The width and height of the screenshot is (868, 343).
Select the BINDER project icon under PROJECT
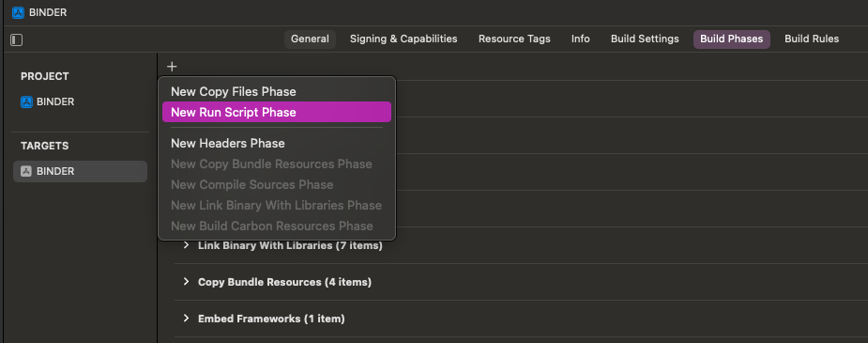pyautogui.click(x=26, y=101)
